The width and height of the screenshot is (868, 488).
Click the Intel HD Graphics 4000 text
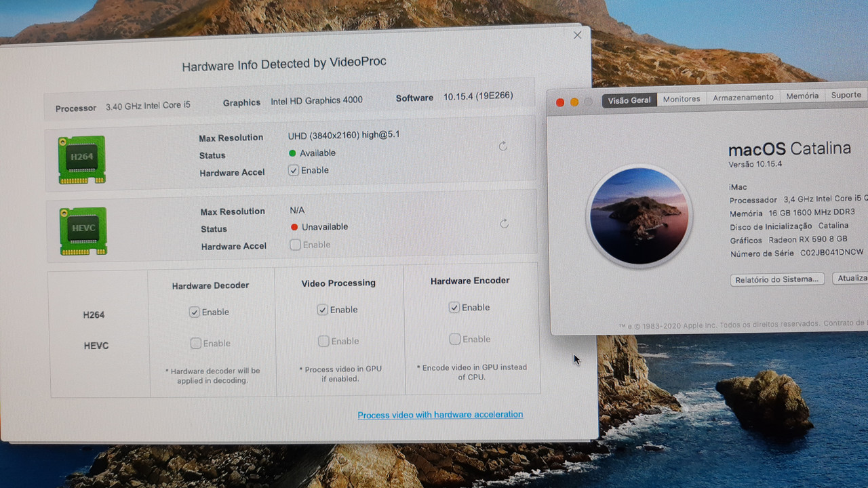point(317,100)
